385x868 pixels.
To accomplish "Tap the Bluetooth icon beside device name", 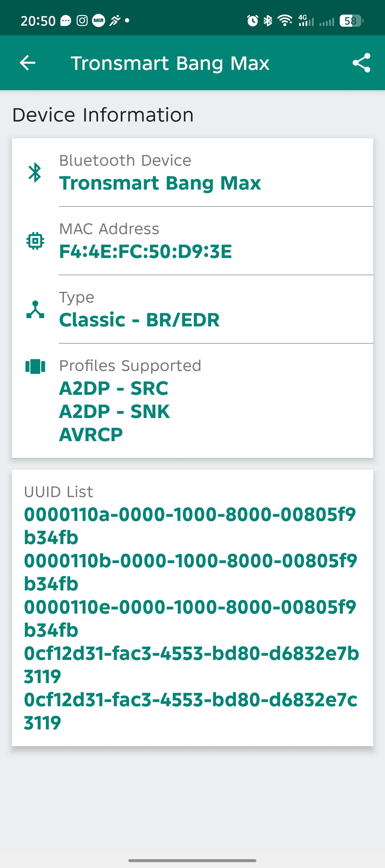I will 35,172.
